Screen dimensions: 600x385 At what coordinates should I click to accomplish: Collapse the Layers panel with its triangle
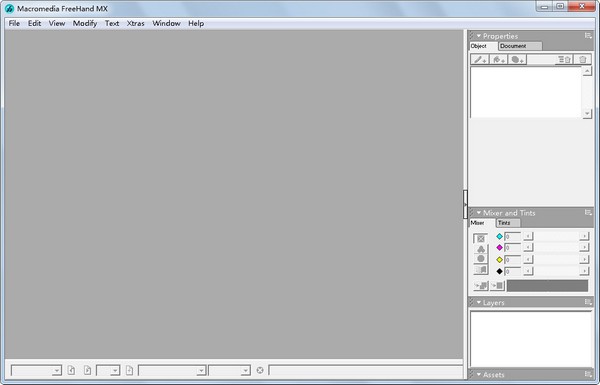pos(478,302)
